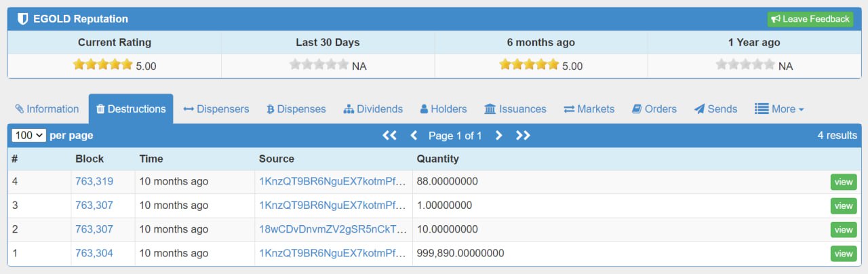Jump to last page with double-right arrows
The height and width of the screenshot is (274, 868).
point(523,136)
